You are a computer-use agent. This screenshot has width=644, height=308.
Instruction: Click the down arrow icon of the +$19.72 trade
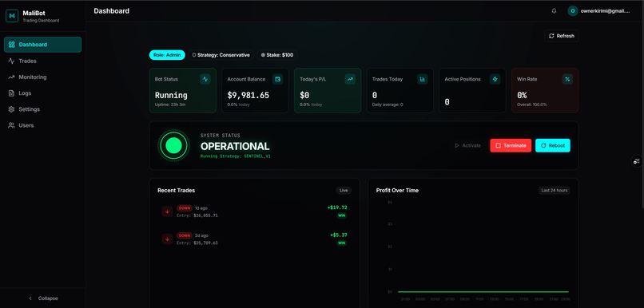click(x=167, y=211)
